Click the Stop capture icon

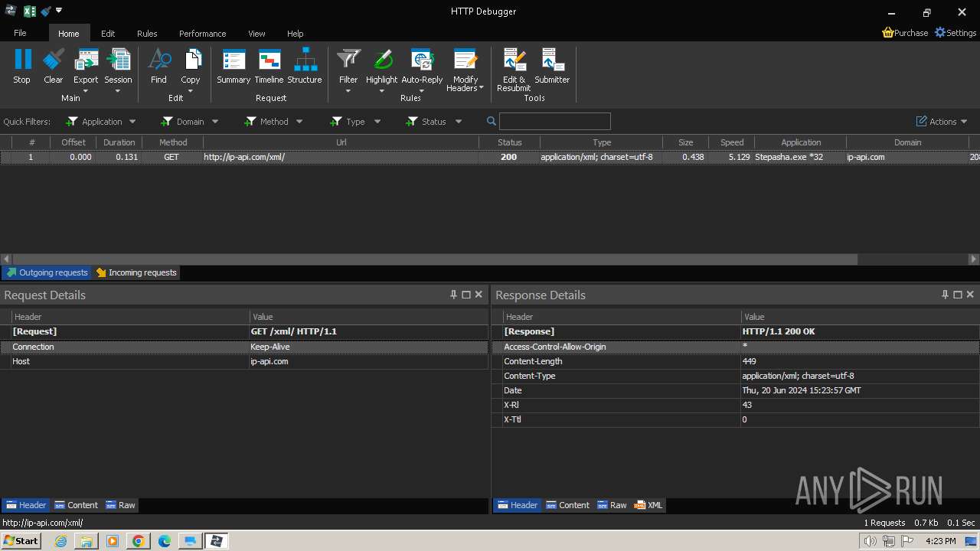[22, 60]
